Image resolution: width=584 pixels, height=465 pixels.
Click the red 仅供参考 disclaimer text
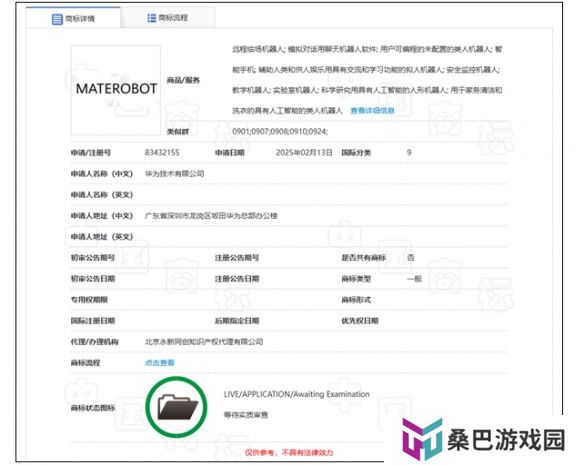tap(289, 452)
